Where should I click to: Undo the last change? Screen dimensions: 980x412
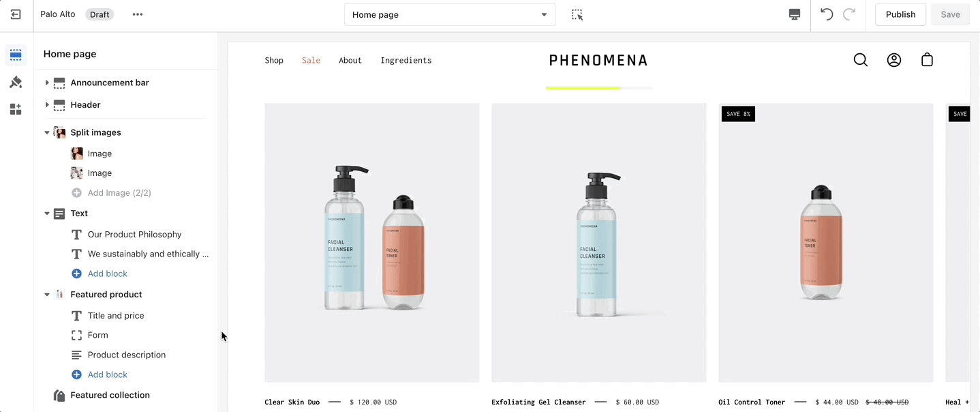tap(827, 14)
